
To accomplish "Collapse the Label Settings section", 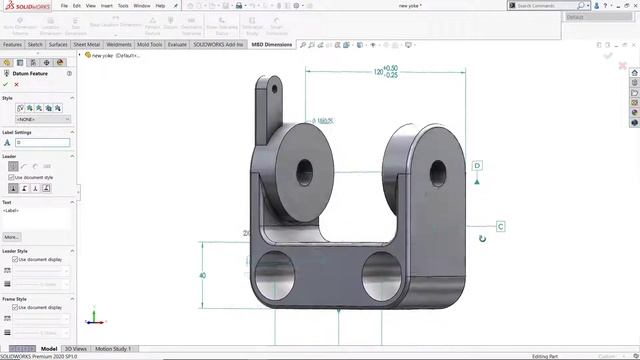I will coord(72,132).
